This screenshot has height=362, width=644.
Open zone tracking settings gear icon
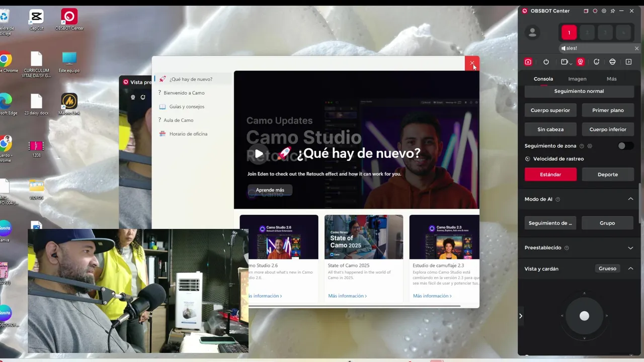[590, 146]
